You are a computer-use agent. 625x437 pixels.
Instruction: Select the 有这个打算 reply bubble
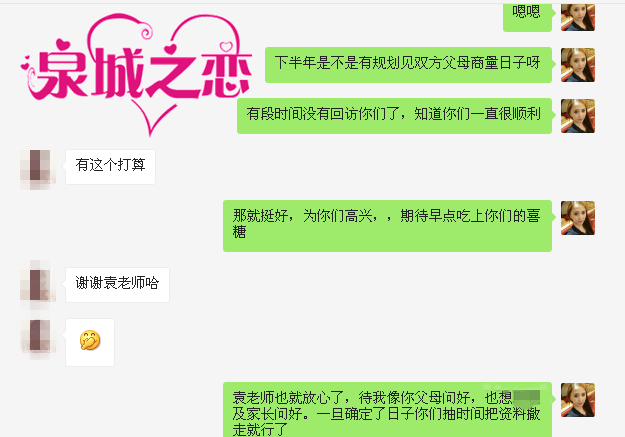coord(110,167)
